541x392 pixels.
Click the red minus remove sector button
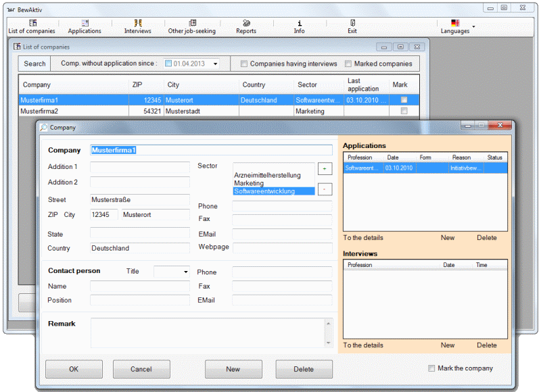click(x=325, y=189)
